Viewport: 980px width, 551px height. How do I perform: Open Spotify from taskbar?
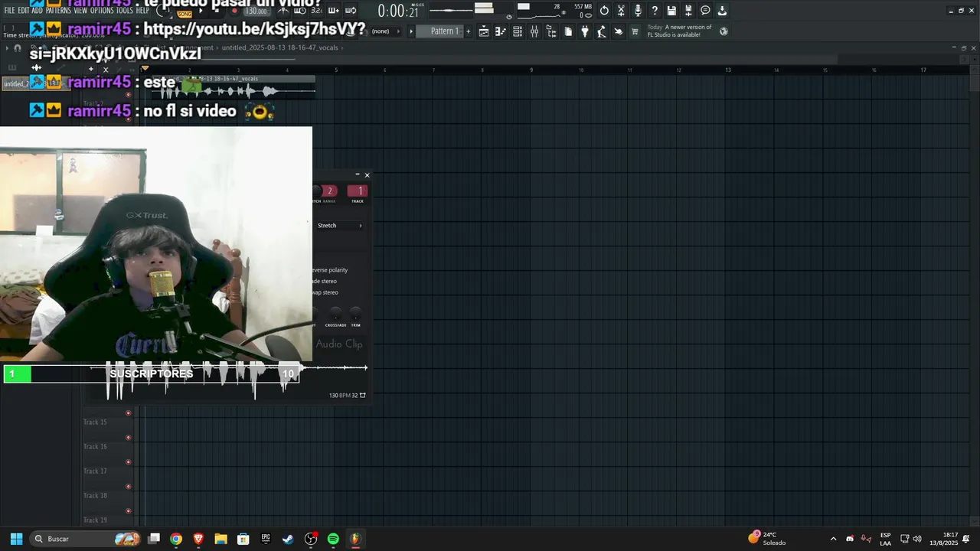(333, 539)
